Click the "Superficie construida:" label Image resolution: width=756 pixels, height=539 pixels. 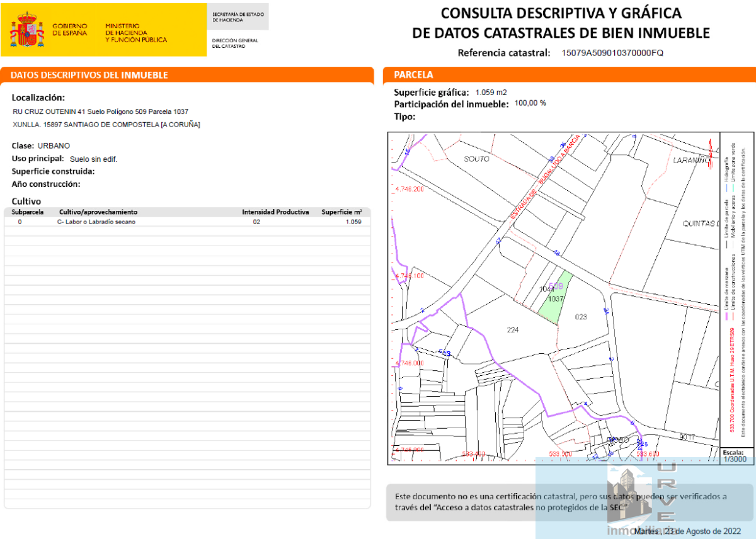point(54,171)
